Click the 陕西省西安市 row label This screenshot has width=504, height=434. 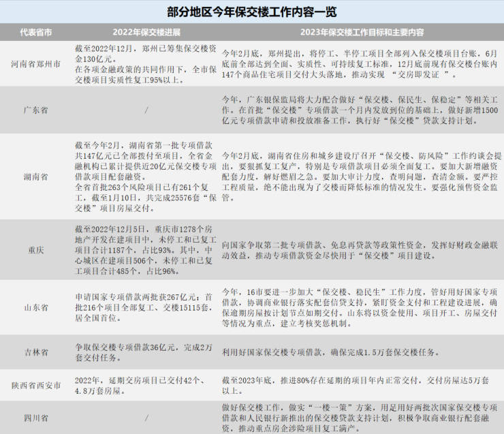(35, 386)
